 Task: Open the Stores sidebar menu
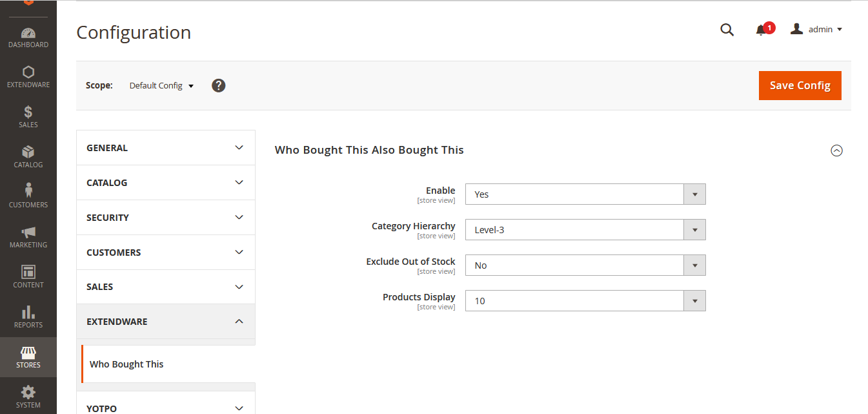[x=28, y=357]
